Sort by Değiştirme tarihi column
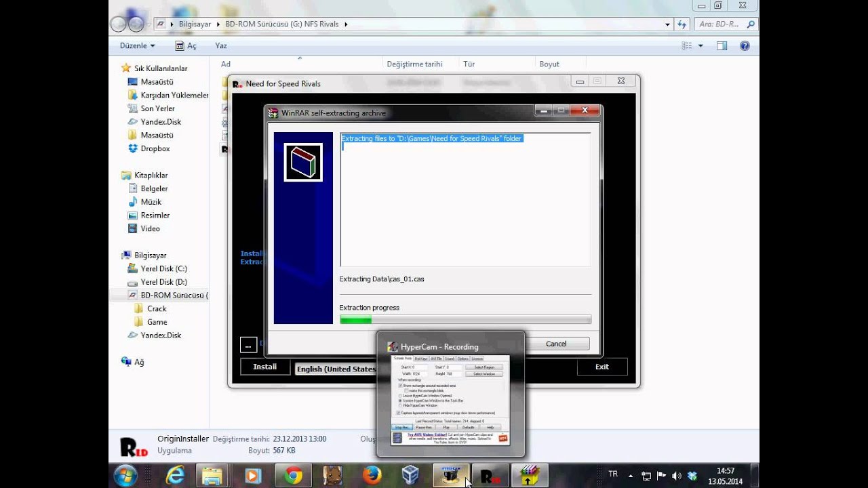The width and height of the screenshot is (868, 488). pyautogui.click(x=414, y=64)
